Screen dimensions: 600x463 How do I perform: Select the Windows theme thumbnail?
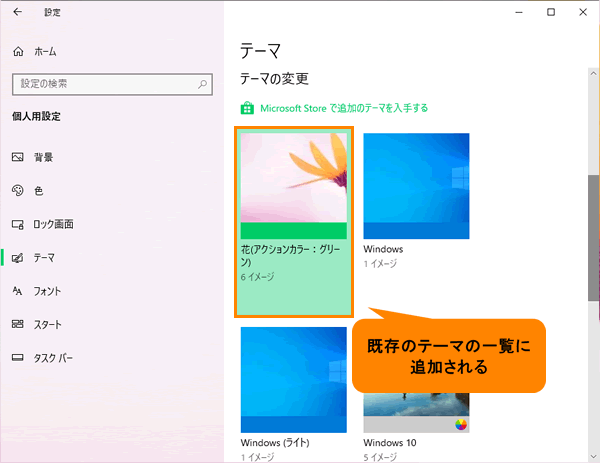[416, 186]
